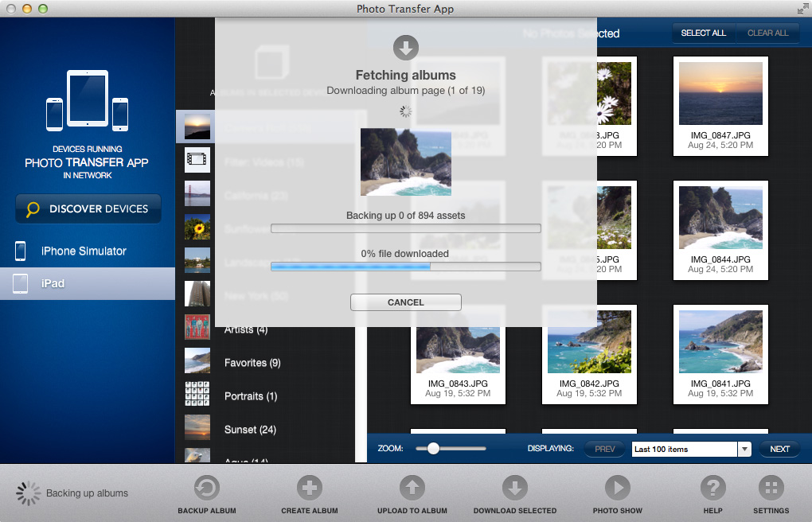Click the Create Album plus icon
The image size is (812, 522).
[309, 488]
